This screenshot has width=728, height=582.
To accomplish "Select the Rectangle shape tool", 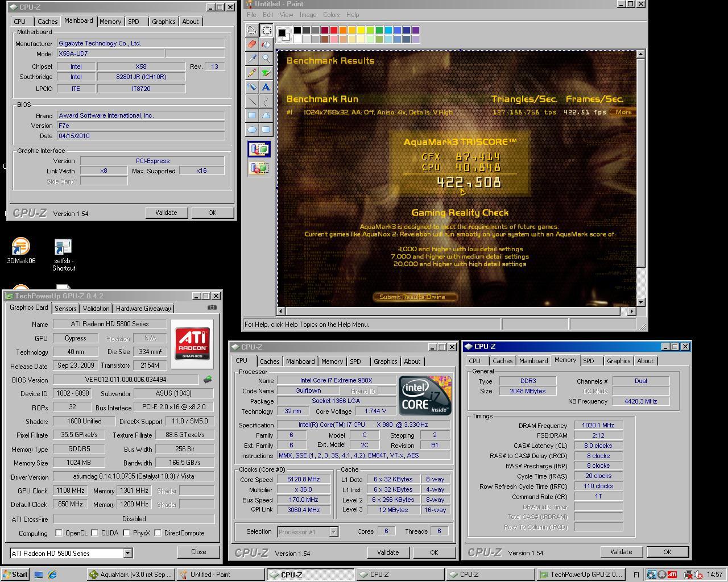I will (x=252, y=115).
